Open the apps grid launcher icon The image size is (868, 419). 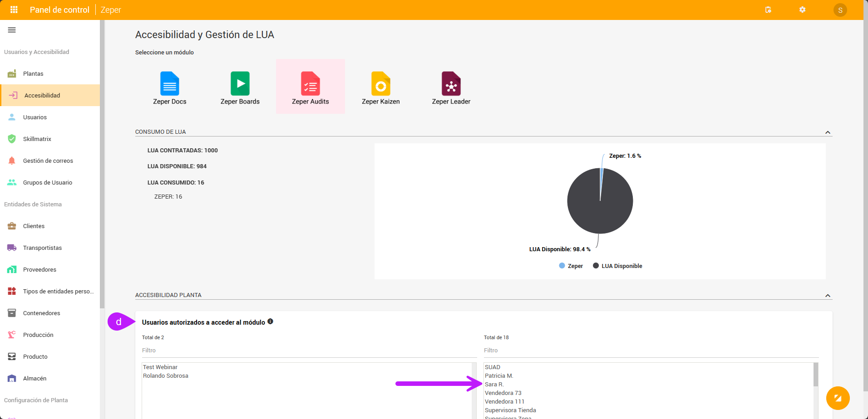click(14, 10)
